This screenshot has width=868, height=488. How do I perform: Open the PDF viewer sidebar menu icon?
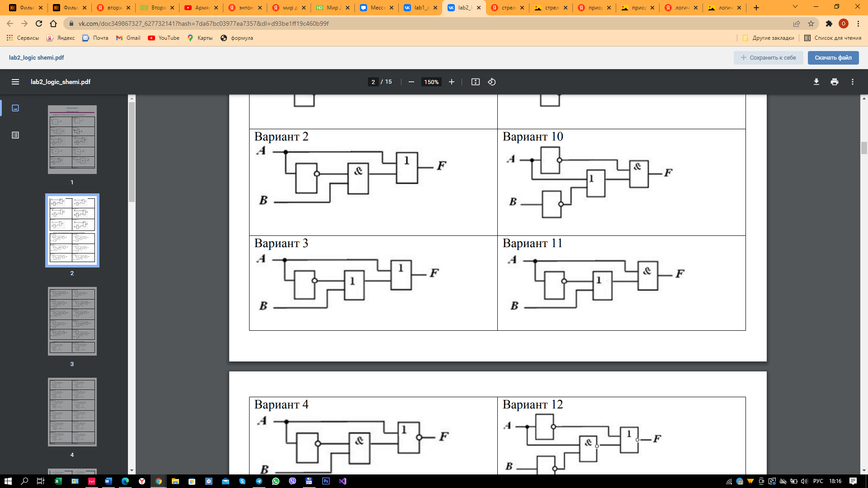pyautogui.click(x=15, y=82)
